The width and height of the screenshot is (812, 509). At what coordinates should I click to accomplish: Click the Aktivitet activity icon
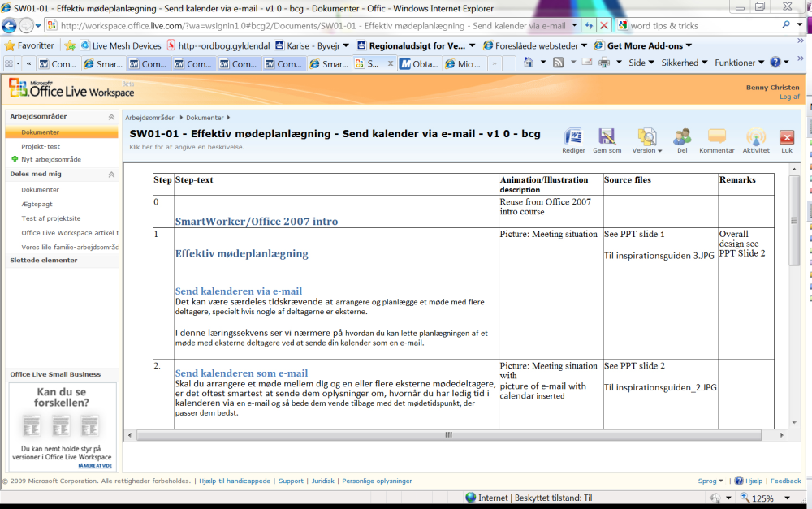pyautogui.click(x=756, y=137)
